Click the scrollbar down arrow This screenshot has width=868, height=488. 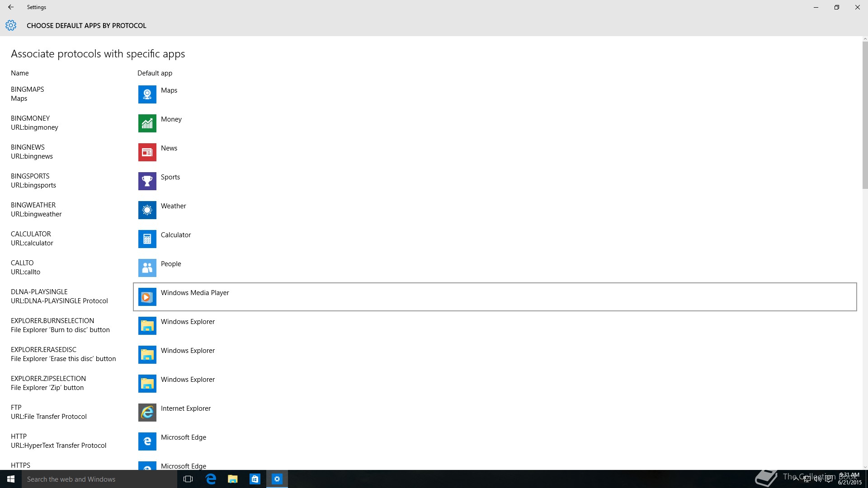pyautogui.click(x=865, y=467)
